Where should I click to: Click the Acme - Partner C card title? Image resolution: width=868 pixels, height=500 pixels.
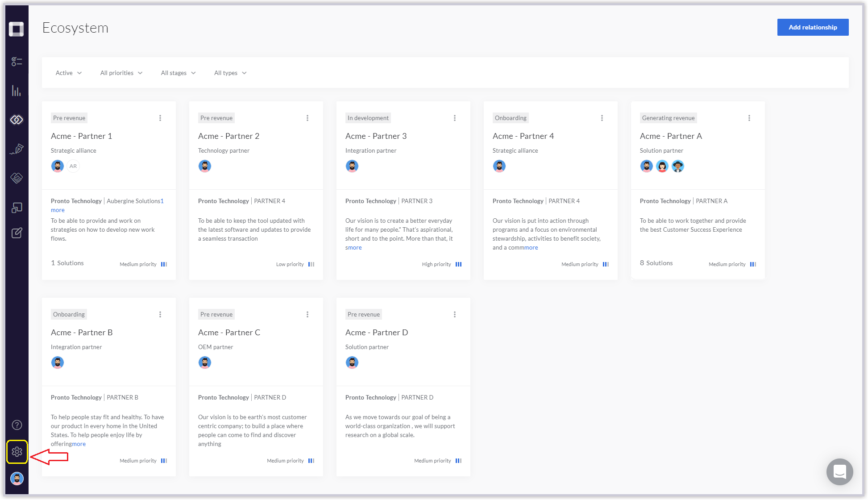pos(229,333)
